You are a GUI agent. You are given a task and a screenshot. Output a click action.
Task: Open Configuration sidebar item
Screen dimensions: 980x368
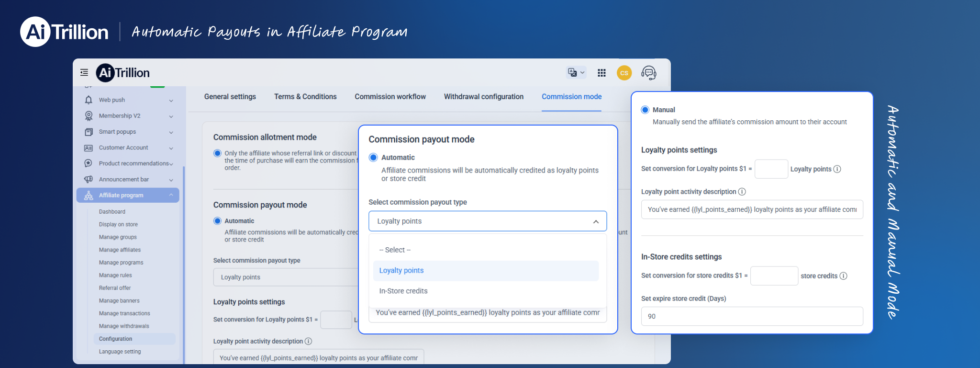tap(135, 339)
